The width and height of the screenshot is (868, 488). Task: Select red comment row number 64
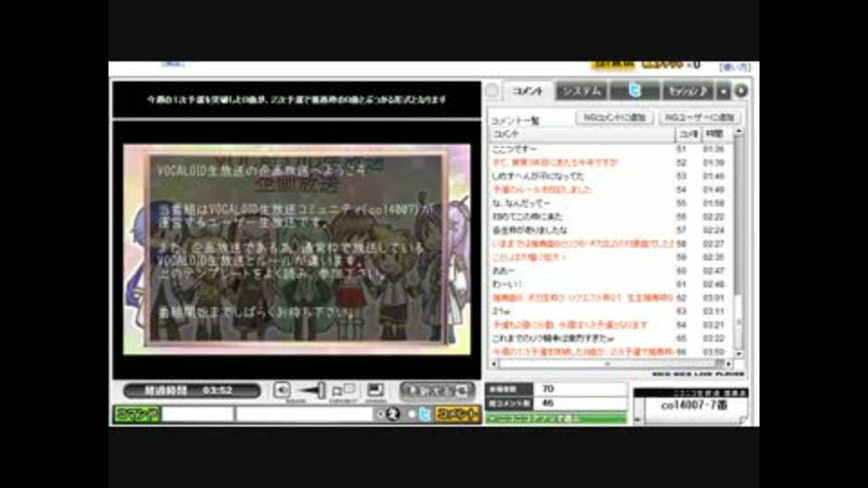610,324
